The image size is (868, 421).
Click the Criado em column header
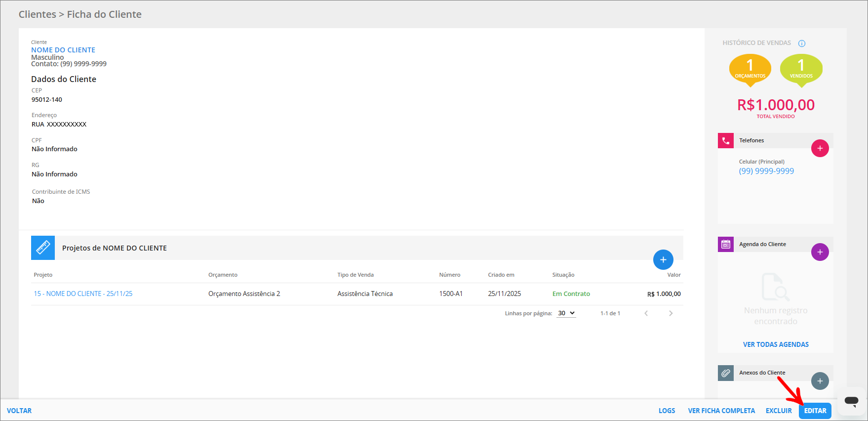point(501,275)
